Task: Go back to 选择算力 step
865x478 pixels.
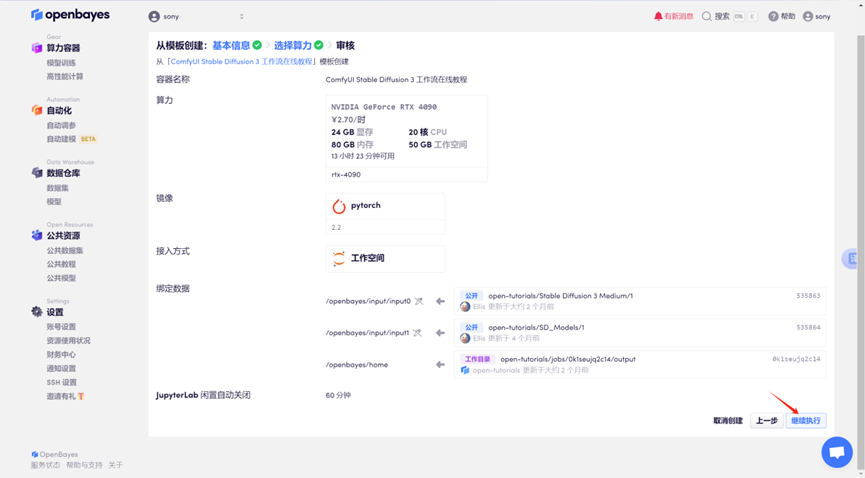Action: 293,45
